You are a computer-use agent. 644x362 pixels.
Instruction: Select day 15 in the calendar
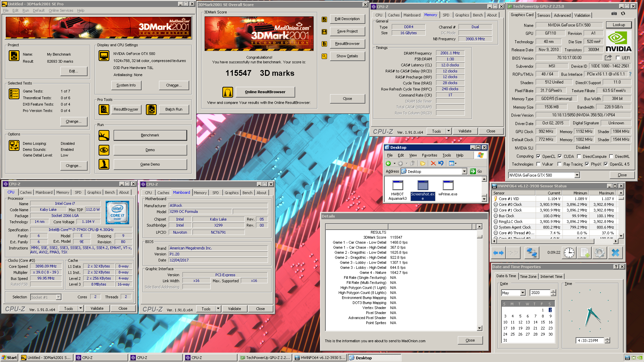coord(543,322)
